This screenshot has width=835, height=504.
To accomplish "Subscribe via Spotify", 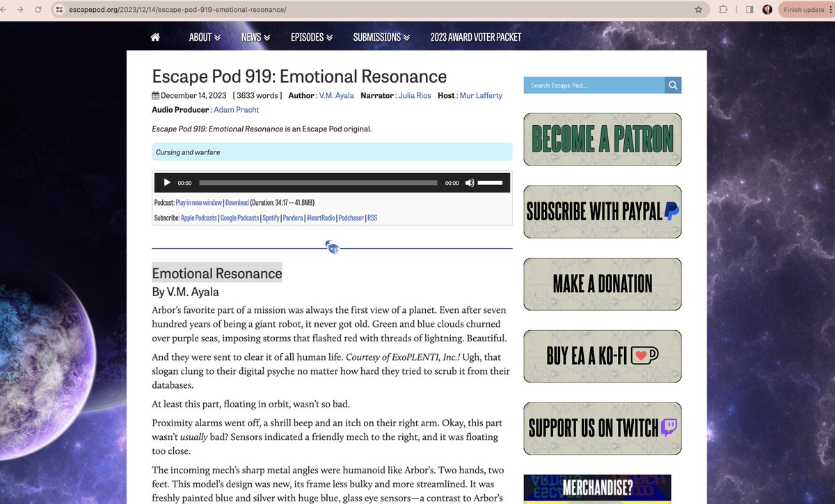I will click(271, 218).
